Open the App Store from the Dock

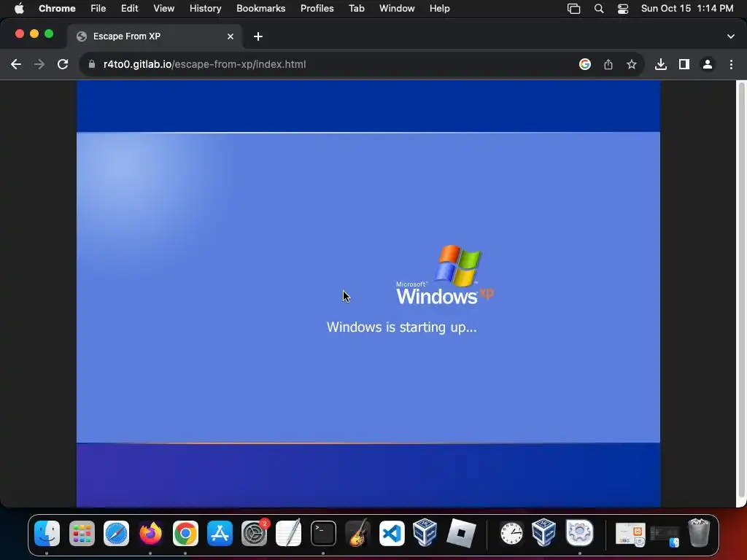(220, 533)
